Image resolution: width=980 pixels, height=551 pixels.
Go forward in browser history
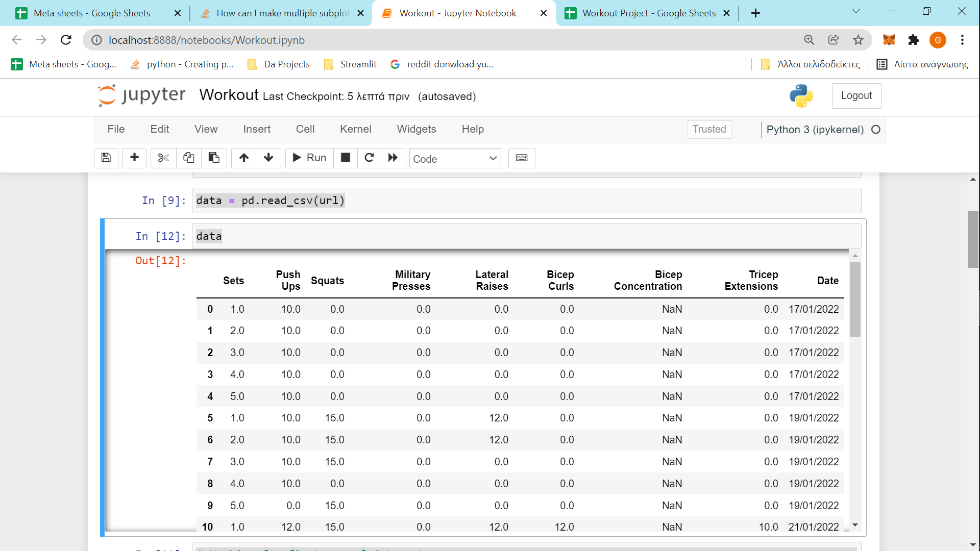point(41,40)
